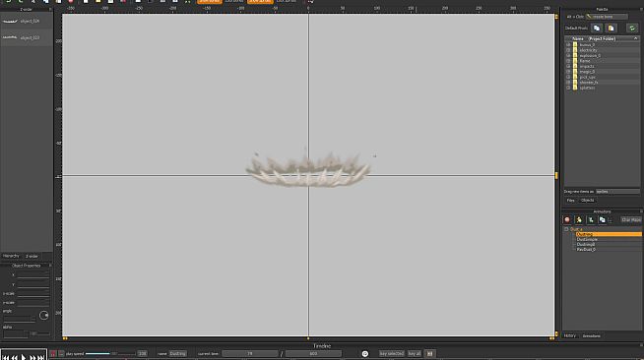Click the play button in playback controls

(24, 357)
